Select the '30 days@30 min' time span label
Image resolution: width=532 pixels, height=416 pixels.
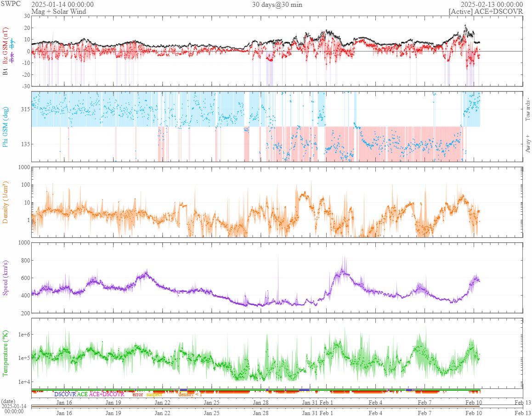point(277,5)
